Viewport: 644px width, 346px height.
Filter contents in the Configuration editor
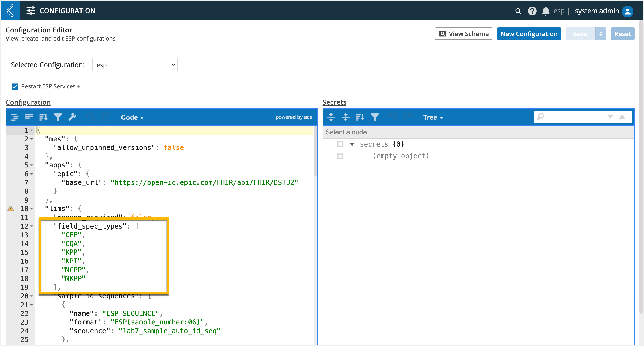[58, 117]
